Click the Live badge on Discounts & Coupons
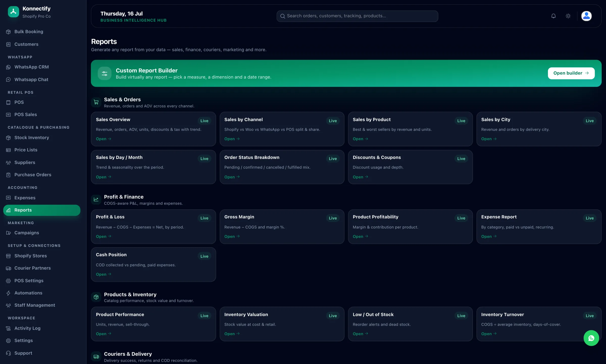This screenshot has width=606, height=364. click(x=461, y=159)
